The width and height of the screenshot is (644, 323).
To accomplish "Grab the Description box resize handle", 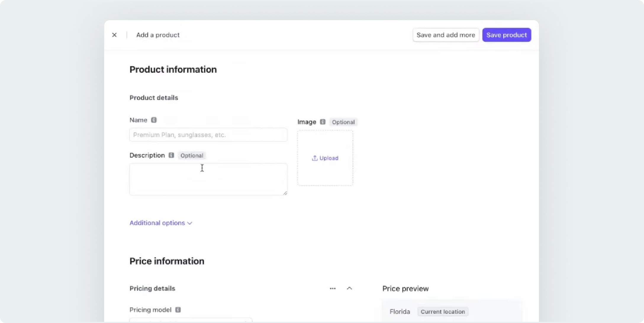I will [x=285, y=193].
